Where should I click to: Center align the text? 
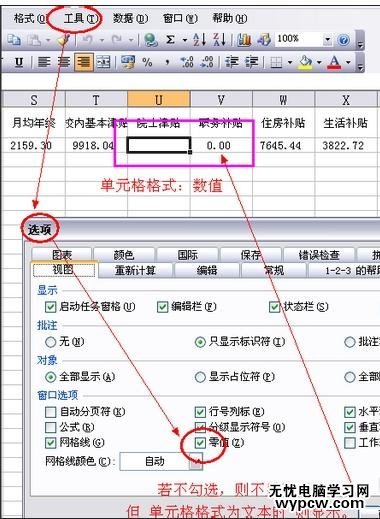(64, 62)
